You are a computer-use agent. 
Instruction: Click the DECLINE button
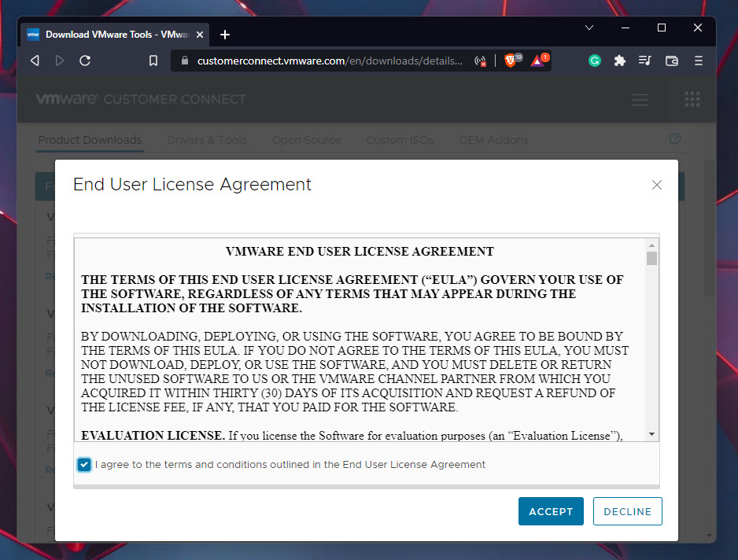627,511
